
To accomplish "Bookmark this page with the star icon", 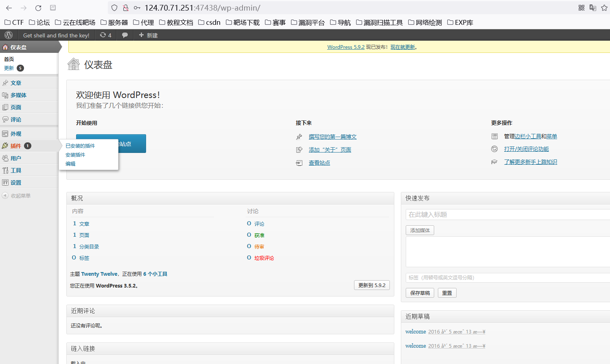I will tap(604, 8).
